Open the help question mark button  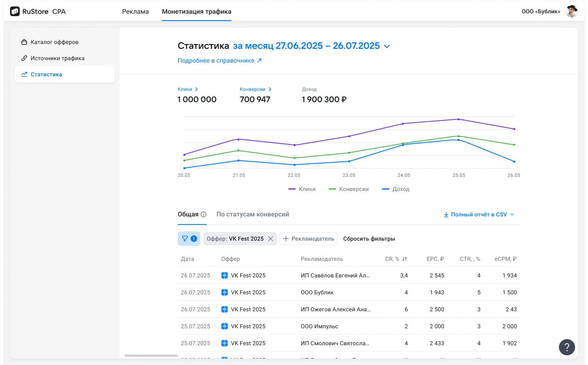[x=567, y=347]
